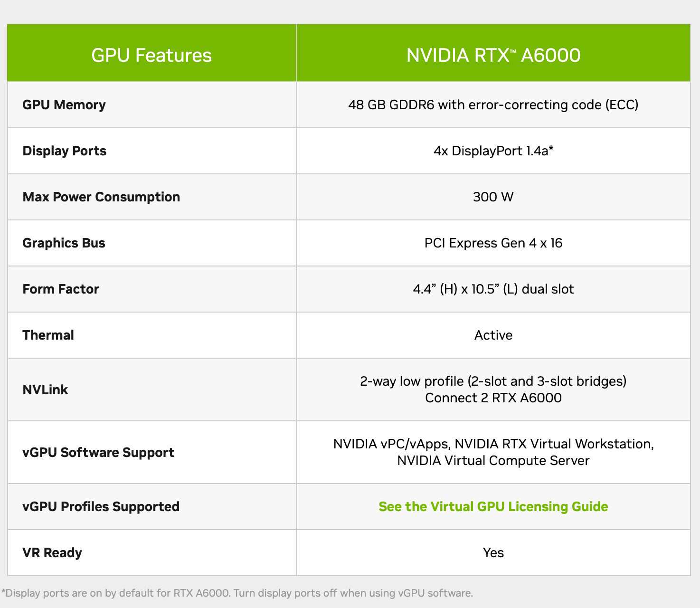This screenshot has height=608, width=700.
Task: Select the Thermal row label
Action: coord(48,335)
